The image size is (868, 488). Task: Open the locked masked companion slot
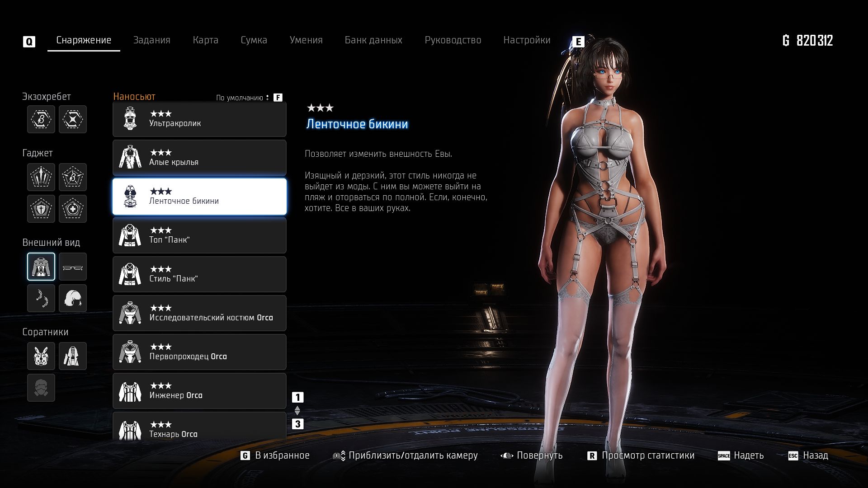(41, 388)
